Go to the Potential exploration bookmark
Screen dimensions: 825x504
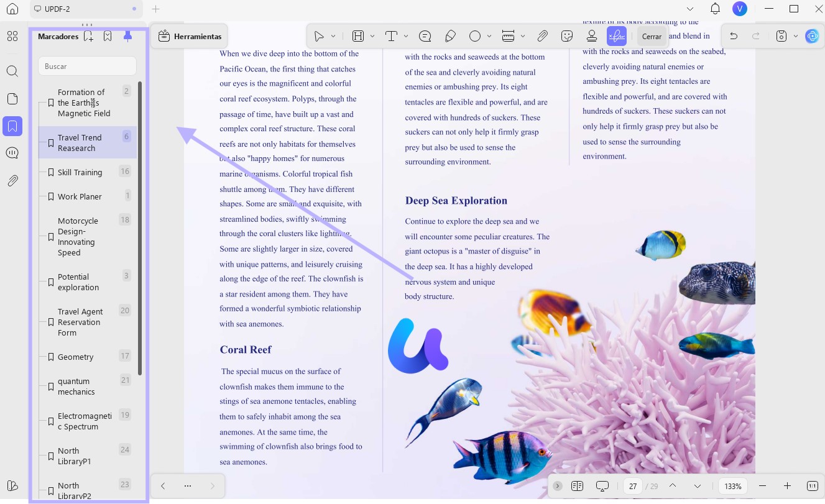pos(87,282)
